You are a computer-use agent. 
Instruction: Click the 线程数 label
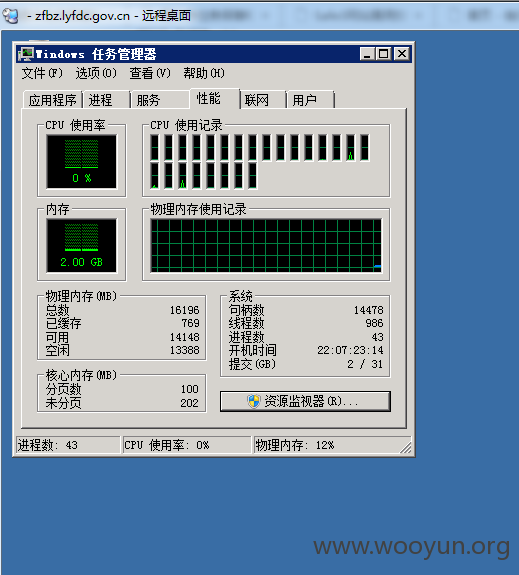(246, 323)
